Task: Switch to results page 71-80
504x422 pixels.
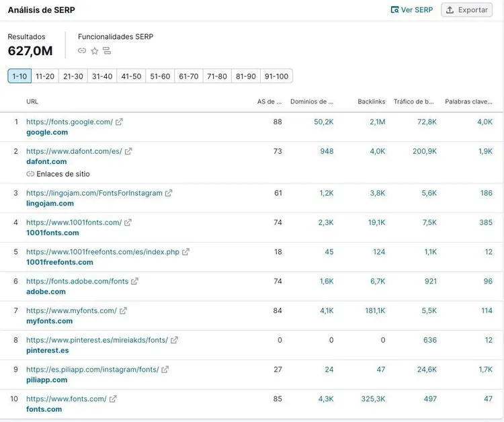Action: point(217,76)
